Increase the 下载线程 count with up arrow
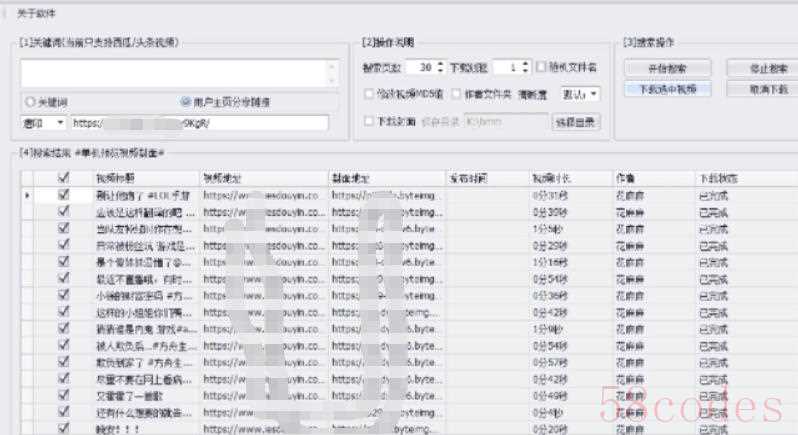798x435 pixels. pyautogui.click(x=526, y=64)
